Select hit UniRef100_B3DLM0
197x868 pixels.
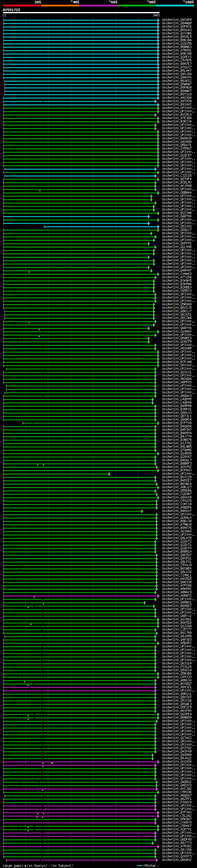tap(176, 183)
